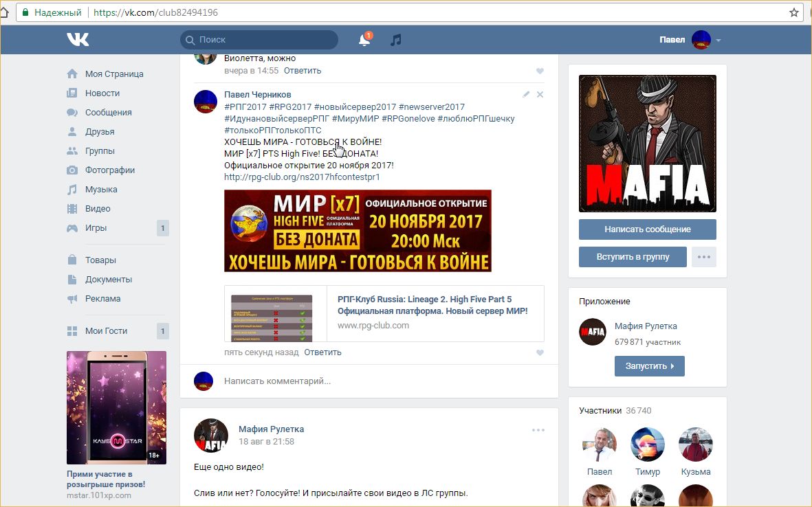This screenshot has width=812, height=507.
Task: Click the grid icon next to Мои Гости
Action: click(x=72, y=331)
